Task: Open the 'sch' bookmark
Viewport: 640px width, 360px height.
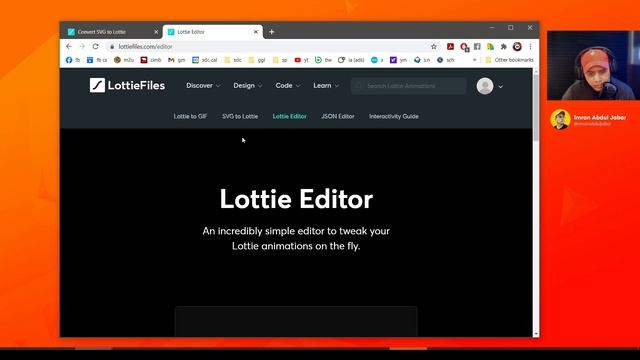Action: click(x=445, y=60)
